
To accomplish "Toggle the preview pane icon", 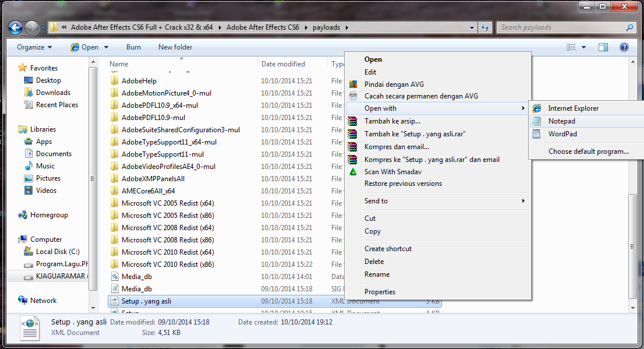I will pos(603,47).
